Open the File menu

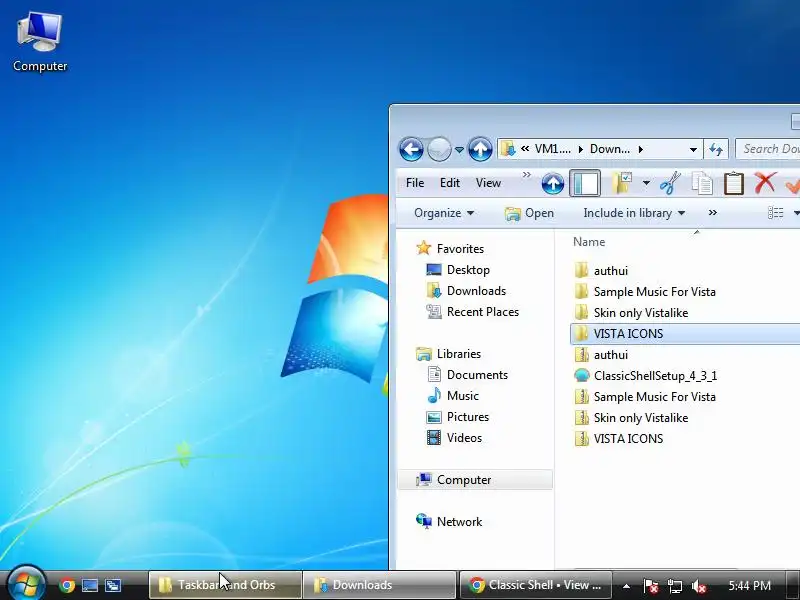415,183
